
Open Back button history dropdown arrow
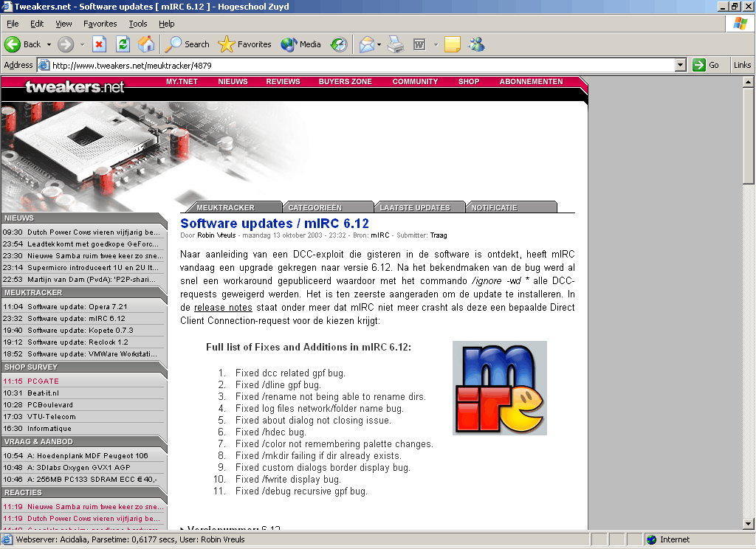click(x=49, y=44)
